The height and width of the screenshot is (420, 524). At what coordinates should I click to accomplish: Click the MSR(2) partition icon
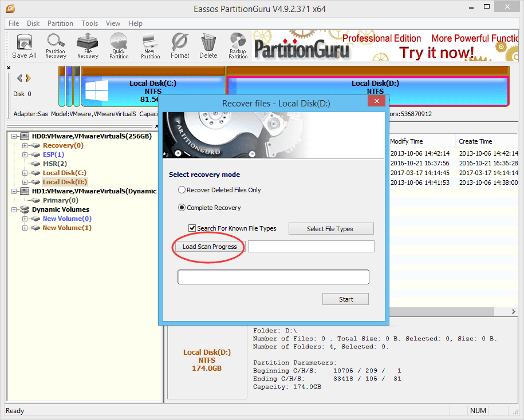point(36,164)
